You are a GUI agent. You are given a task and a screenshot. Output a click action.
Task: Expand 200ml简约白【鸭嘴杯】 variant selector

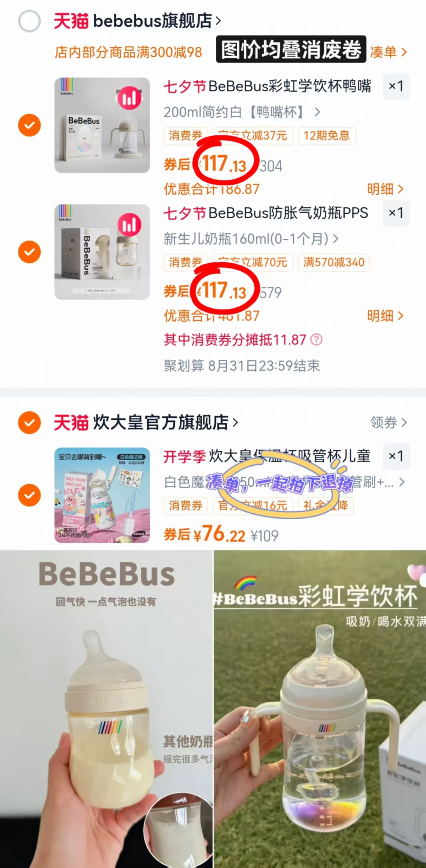point(242,112)
